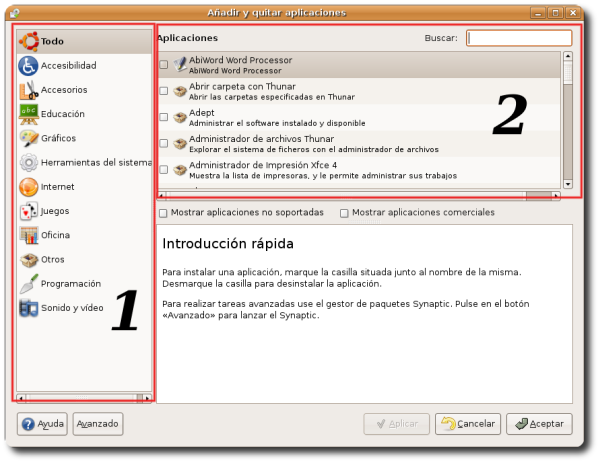Click the Avanzado button
Viewport: 600px width, 463px height.
pyautogui.click(x=98, y=424)
